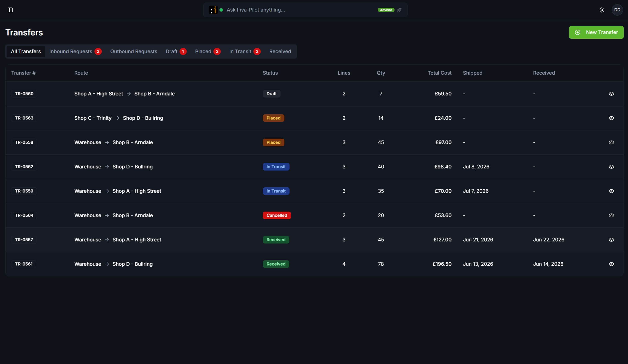Image resolution: width=628 pixels, height=364 pixels.
Task: Click the Placed status badge on TR-0558
Action: coord(273,142)
